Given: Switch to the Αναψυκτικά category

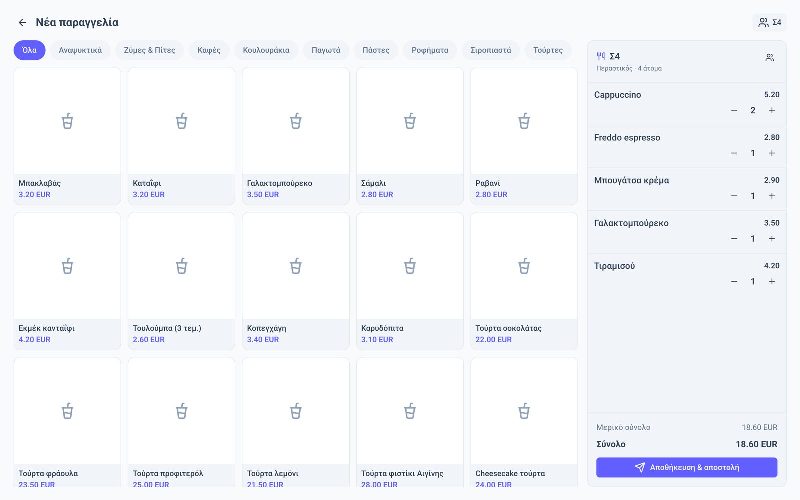Looking at the screenshot, I should tap(80, 50).
